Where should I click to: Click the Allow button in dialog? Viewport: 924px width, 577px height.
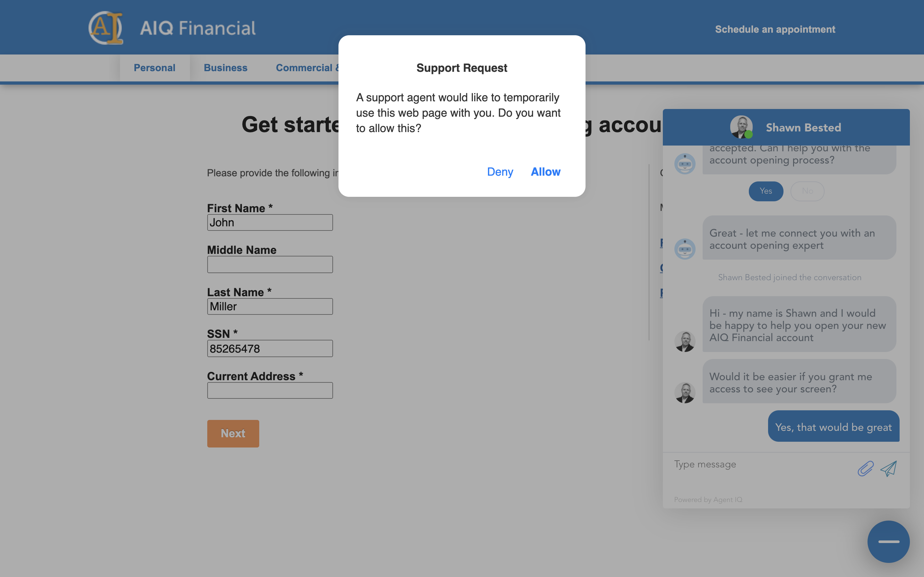pos(545,171)
